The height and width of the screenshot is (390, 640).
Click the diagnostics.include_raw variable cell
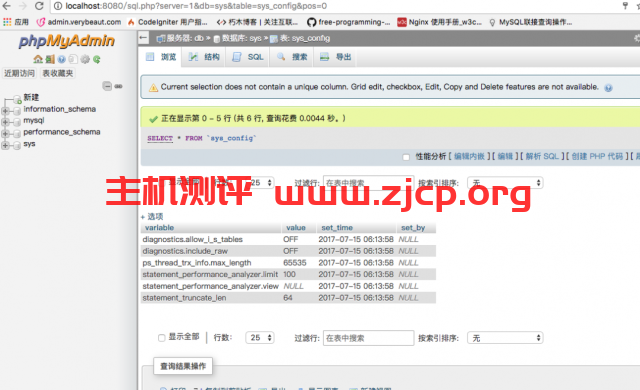point(211,251)
